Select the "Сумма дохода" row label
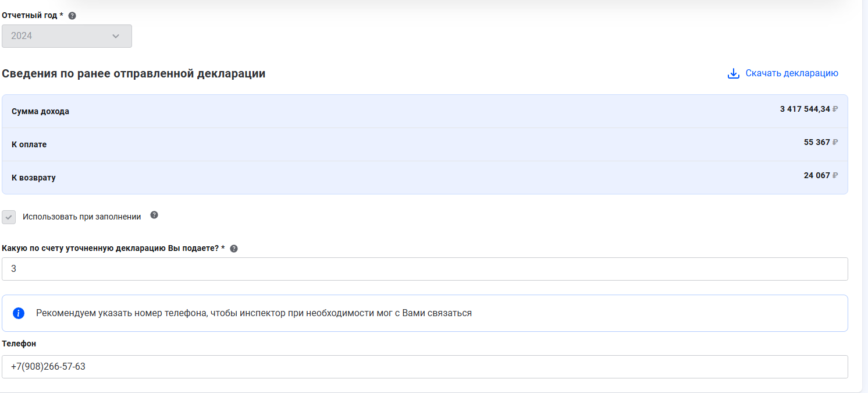 tap(40, 111)
